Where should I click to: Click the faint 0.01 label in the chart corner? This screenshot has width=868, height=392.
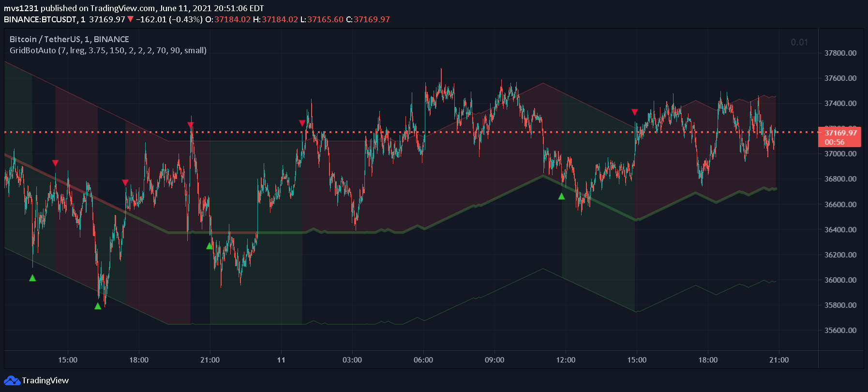tap(799, 43)
